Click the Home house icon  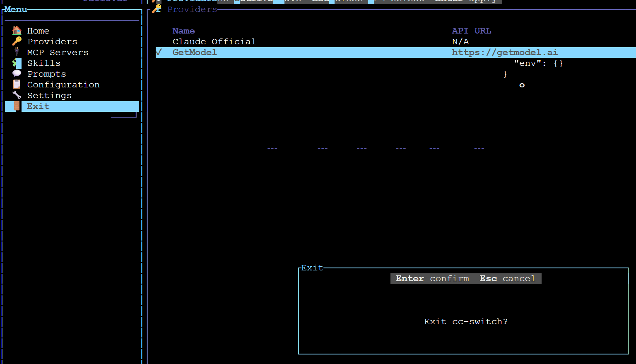[x=17, y=30]
